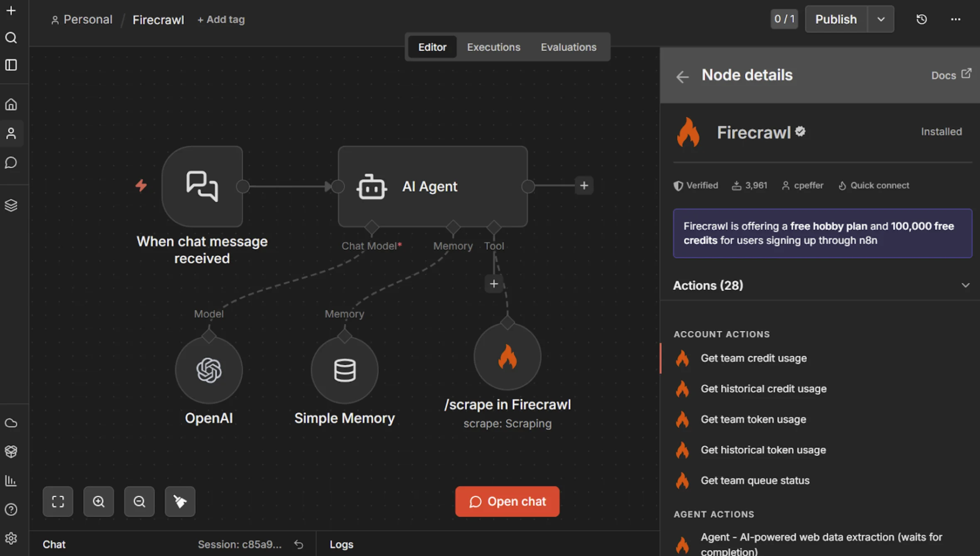Screen dimensions: 980x556
Task: Open the OpenAI chat model node
Action: click(x=209, y=370)
